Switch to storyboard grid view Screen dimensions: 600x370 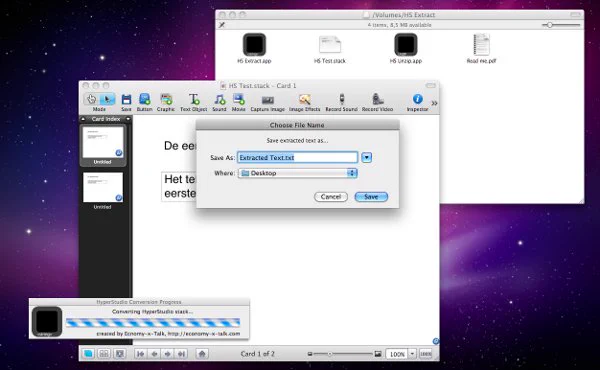(104, 354)
